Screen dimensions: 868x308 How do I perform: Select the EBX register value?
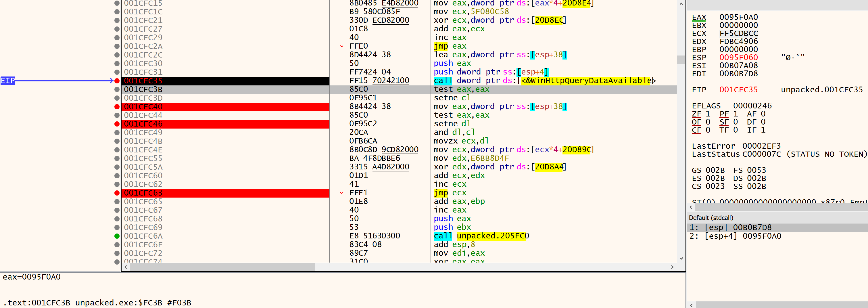[739, 25]
